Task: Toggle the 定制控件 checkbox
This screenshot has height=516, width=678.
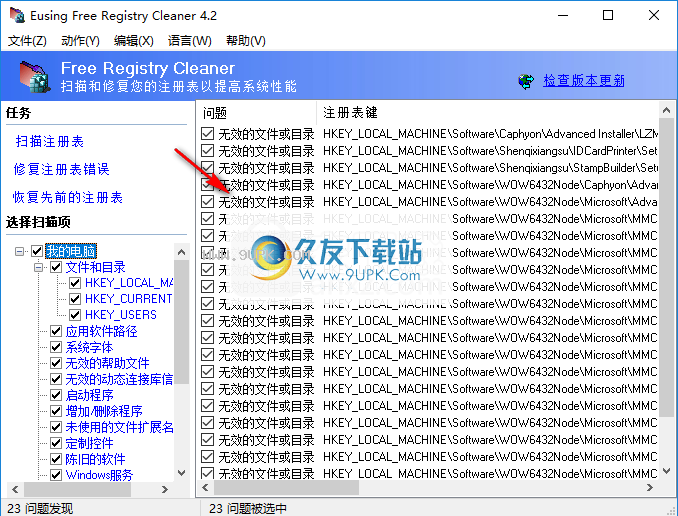Action: point(56,443)
